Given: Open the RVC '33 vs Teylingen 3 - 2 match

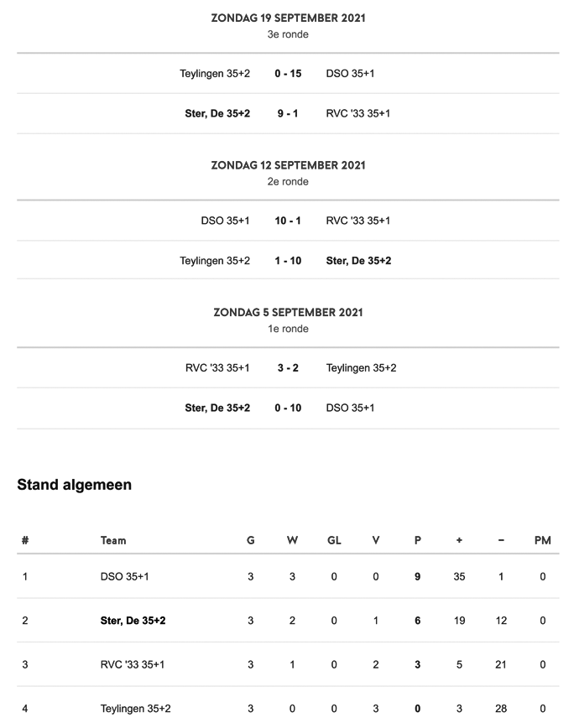Looking at the screenshot, I should [x=288, y=367].
